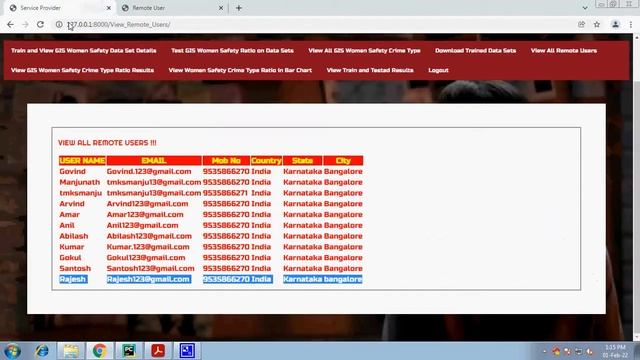Viewport: 640px width, 360px height.
Task: Click the Arvind123@gmail.com email cell
Action: pos(147,204)
